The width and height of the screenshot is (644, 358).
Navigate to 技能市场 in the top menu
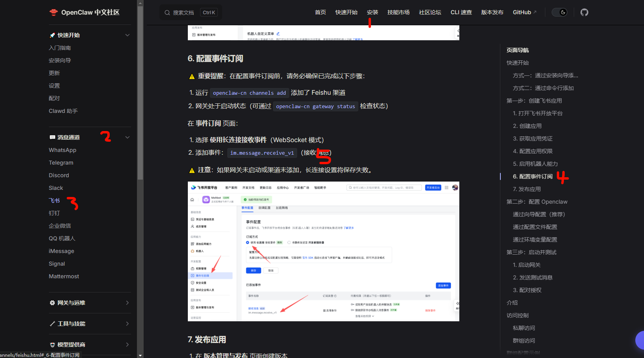tap(398, 12)
